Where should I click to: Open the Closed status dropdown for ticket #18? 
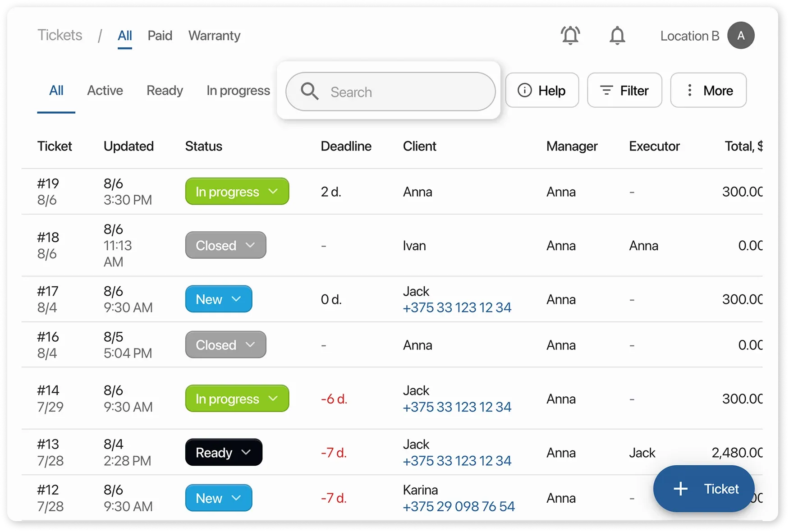[x=225, y=245]
